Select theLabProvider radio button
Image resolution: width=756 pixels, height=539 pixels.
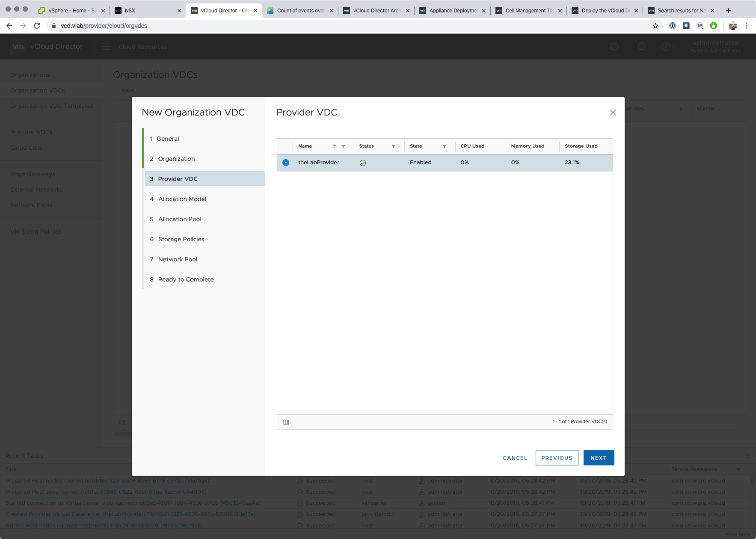tap(286, 163)
